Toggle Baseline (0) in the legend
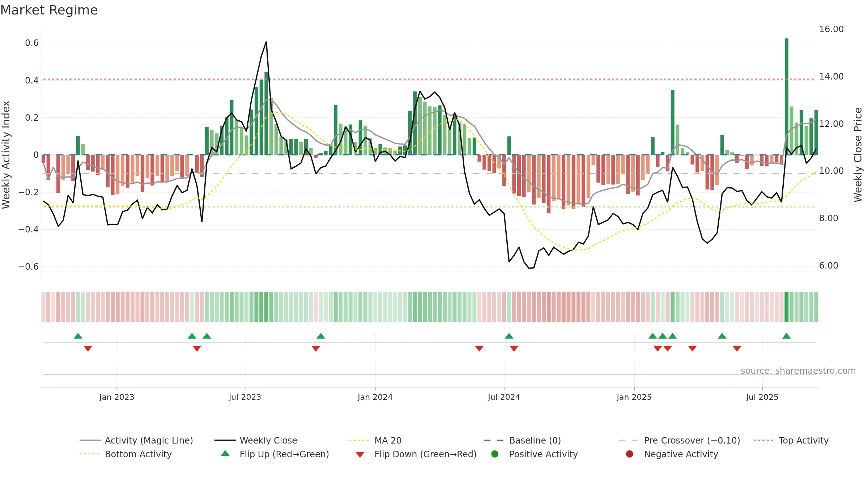This screenshot has height=488, width=868. (522, 440)
